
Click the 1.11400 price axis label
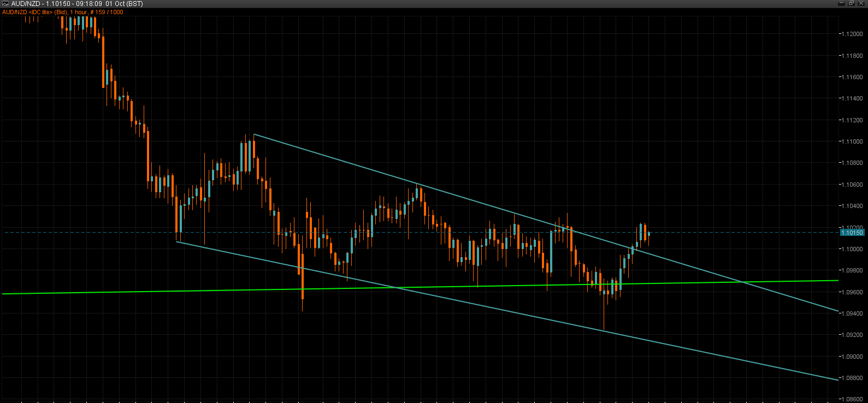[852, 98]
